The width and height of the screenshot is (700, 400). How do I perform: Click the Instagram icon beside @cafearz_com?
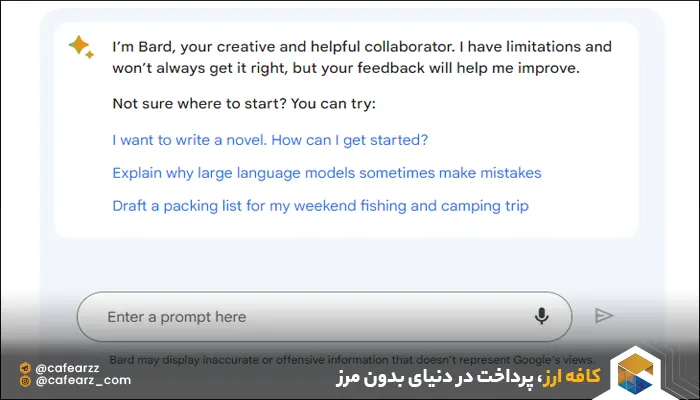click(23, 381)
